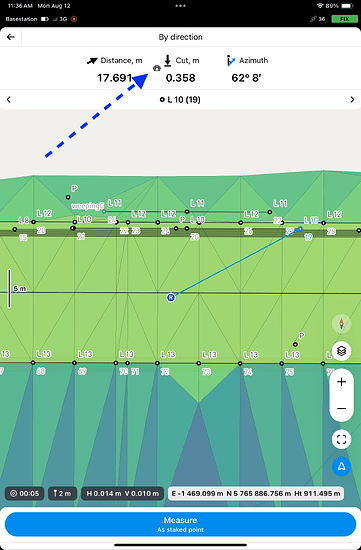Image resolution: width=361 pixels, height=550 pixels.
Task: Tap the red recording indicator near Basestation
Action: (x=74, y=19)
